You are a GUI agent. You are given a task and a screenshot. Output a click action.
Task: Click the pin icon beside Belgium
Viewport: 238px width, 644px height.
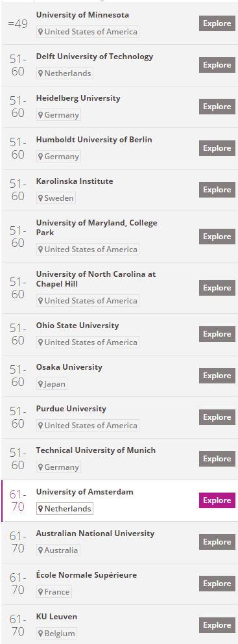41,634
